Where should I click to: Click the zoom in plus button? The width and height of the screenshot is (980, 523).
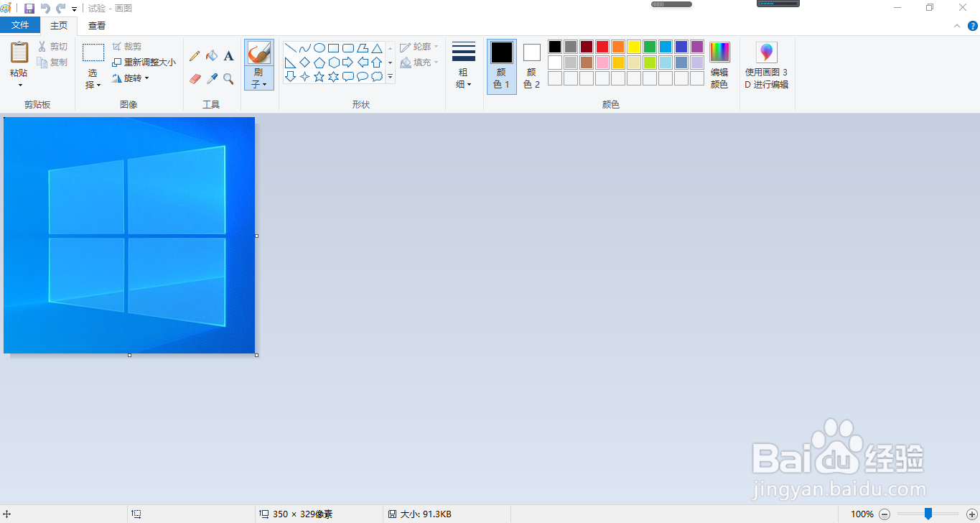[972, 514]
